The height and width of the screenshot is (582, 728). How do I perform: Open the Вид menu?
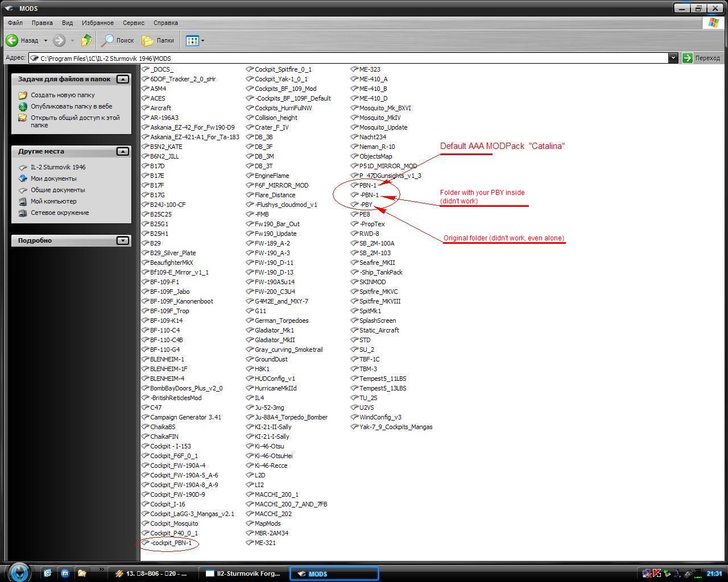coord(67,23)
